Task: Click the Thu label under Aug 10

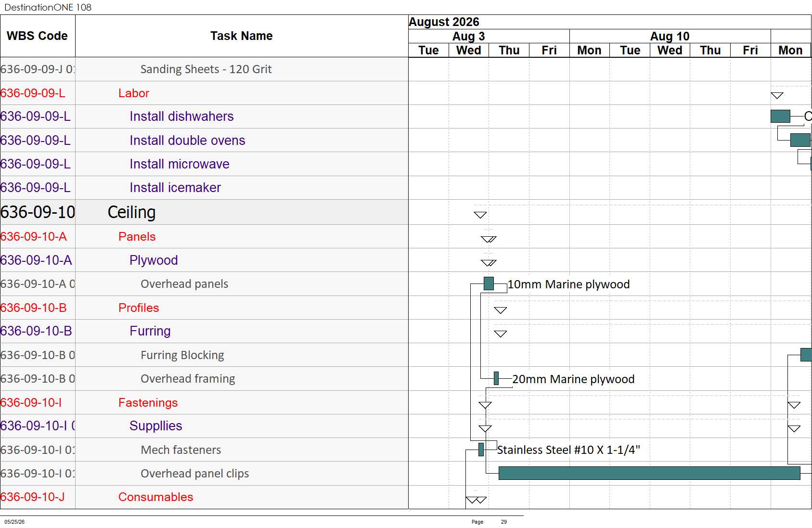Action: pos(710,51)
